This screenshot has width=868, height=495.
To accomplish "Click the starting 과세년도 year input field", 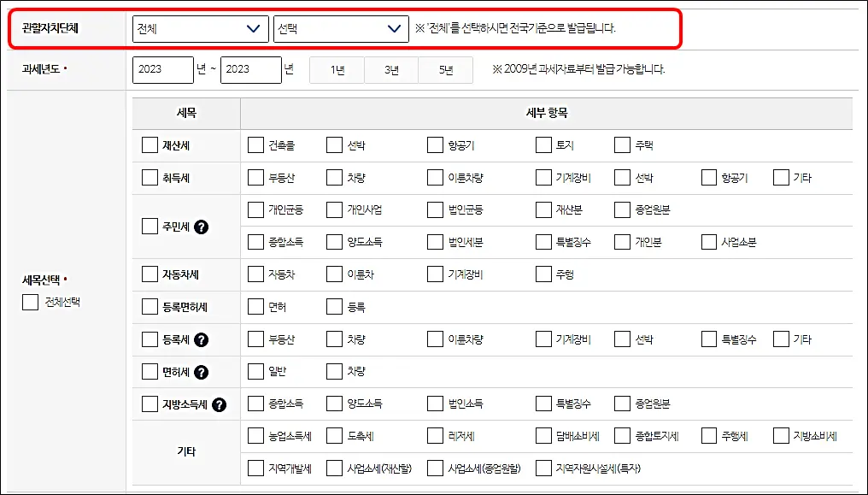I will (162, 70).
